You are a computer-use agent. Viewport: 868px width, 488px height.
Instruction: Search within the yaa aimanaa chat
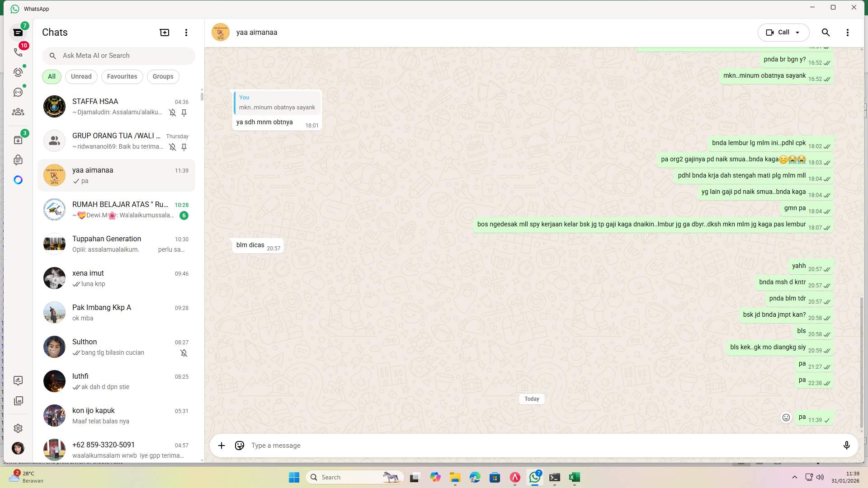click(826, 32)
